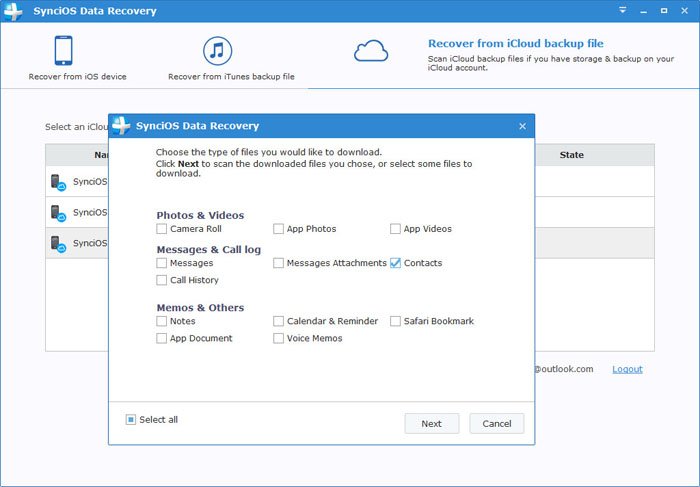Click the Messages & Call log heading
Viewport: 700px width, 487px height.
209,250
